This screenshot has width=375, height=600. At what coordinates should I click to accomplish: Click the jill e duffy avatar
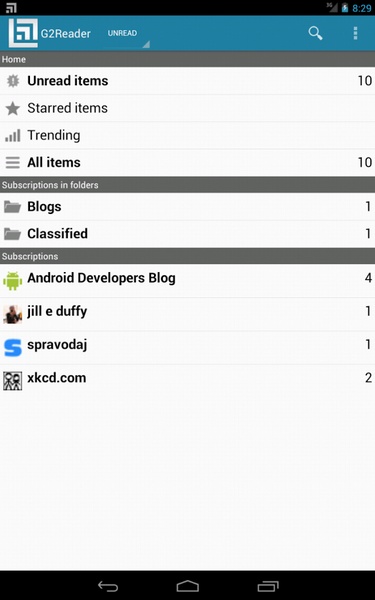tap(13, 314)
